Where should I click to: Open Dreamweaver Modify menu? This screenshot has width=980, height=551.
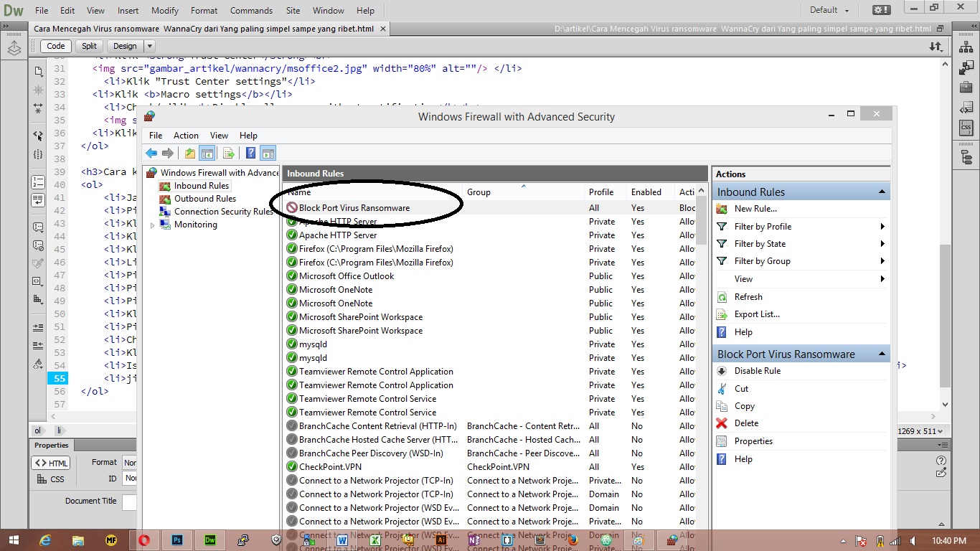tap(165, 11)
